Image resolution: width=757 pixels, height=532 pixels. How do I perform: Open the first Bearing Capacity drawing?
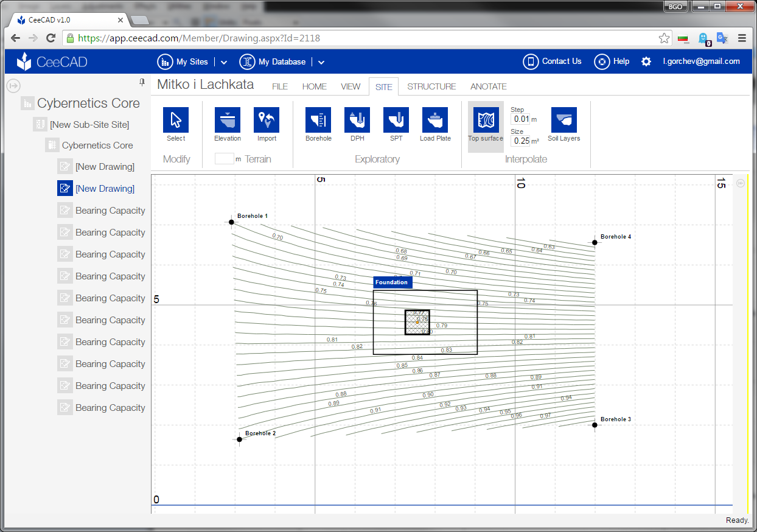(x=110, y=211)
